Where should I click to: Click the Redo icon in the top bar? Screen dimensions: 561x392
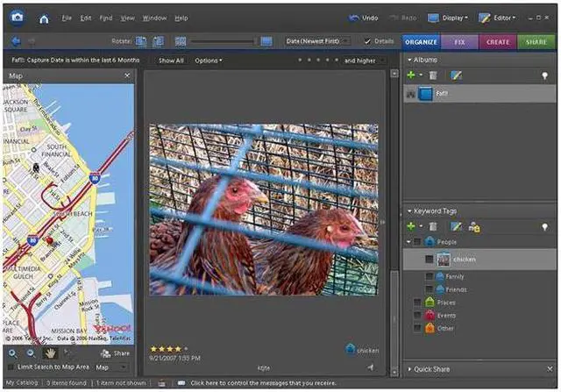coord(393,18)
